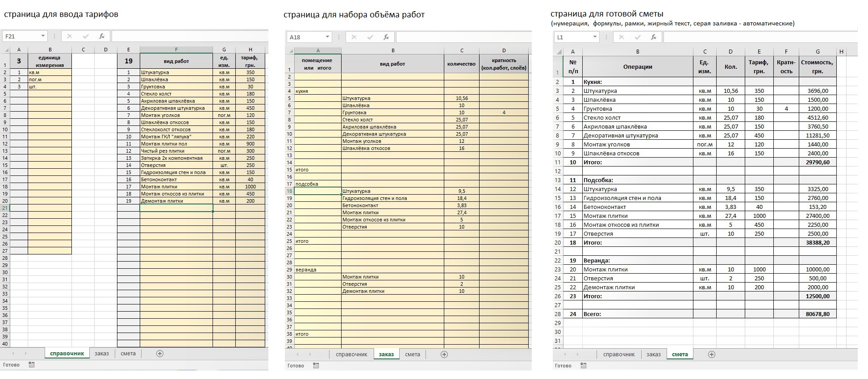Select column F header in left sheet
The width and height of the screenshot is (868, 379).
(x=176, y=50)
